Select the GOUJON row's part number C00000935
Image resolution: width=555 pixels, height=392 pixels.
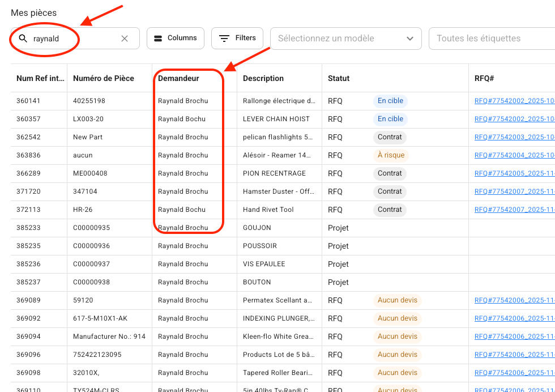coord(91,228)
